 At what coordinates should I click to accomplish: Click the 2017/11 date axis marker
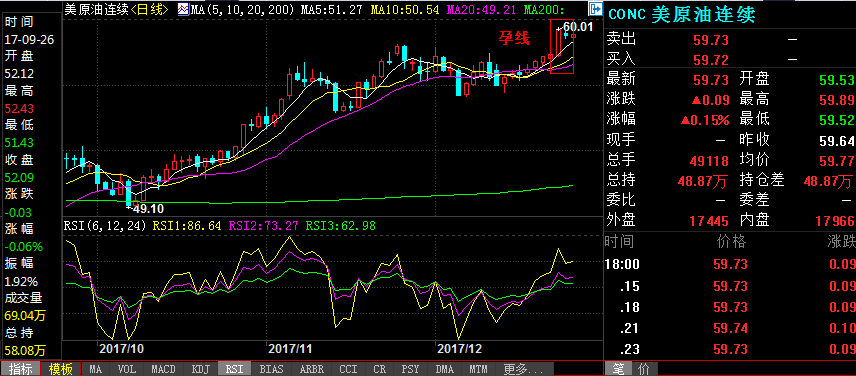[289, 348]
